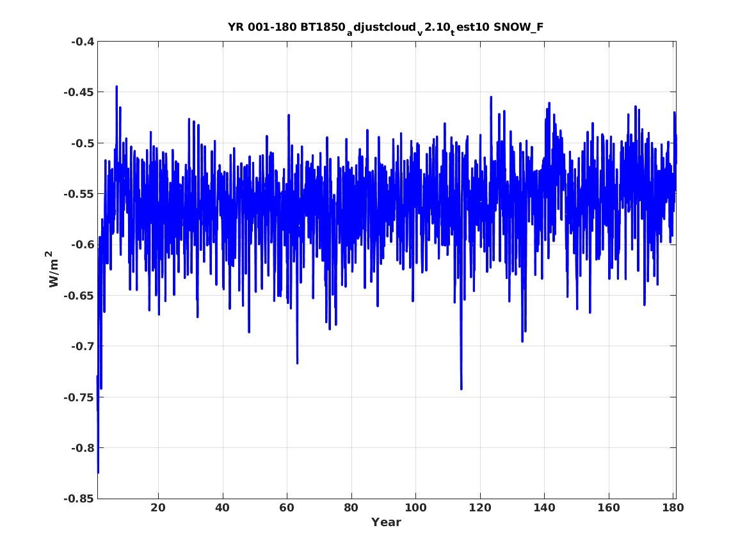Screen dimensions: 747x560
Task: Click the y-axis tick label '-0.85'
Action: (79, 499)
